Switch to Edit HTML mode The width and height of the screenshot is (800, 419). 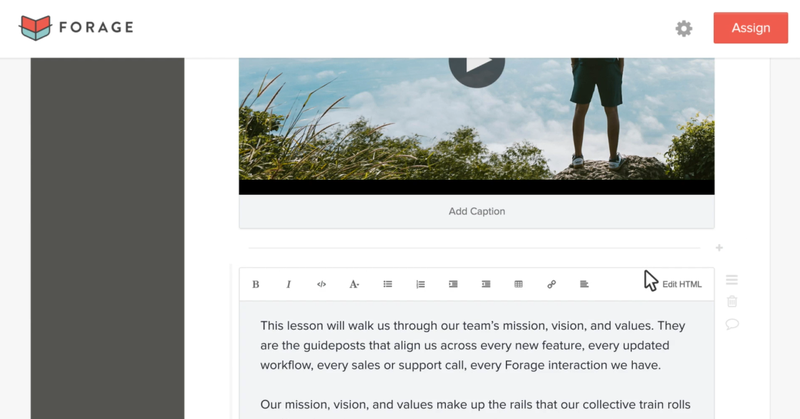(682, 284)
